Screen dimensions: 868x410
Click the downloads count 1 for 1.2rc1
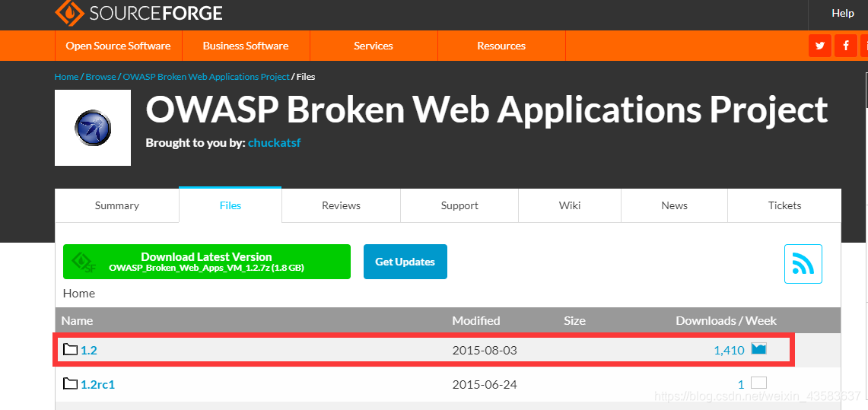point(741,384)
